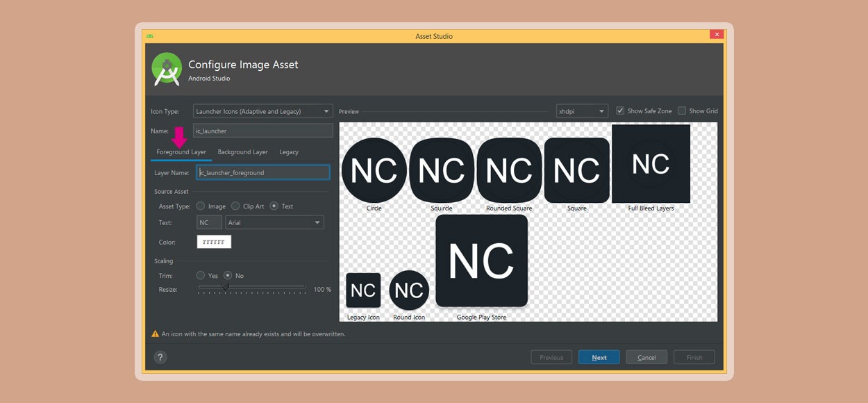868x403 pixels.
Task: Click the Configure Image Asset heading
Action: tap(243, 65)
